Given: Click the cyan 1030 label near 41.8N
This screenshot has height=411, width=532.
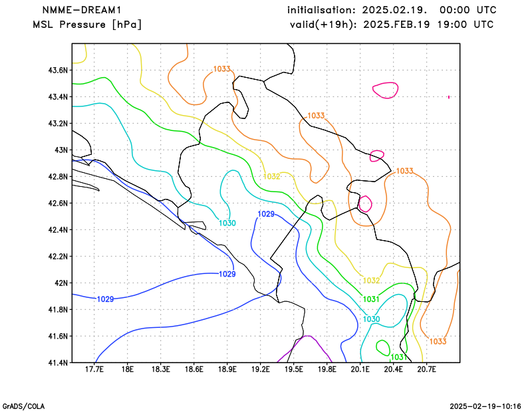Looking at the screenshot, I should (372, 319).
